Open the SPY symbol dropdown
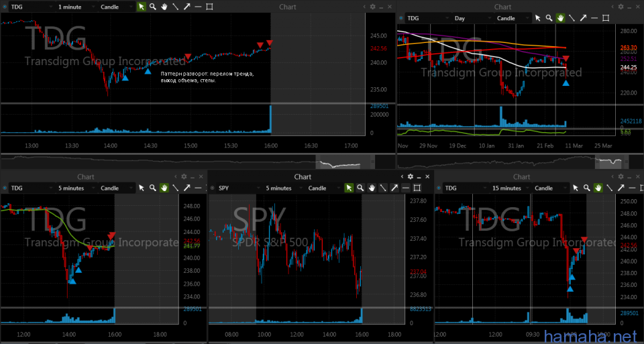The height and width of the screenshot is (344, 644). [x=239, y=188]
